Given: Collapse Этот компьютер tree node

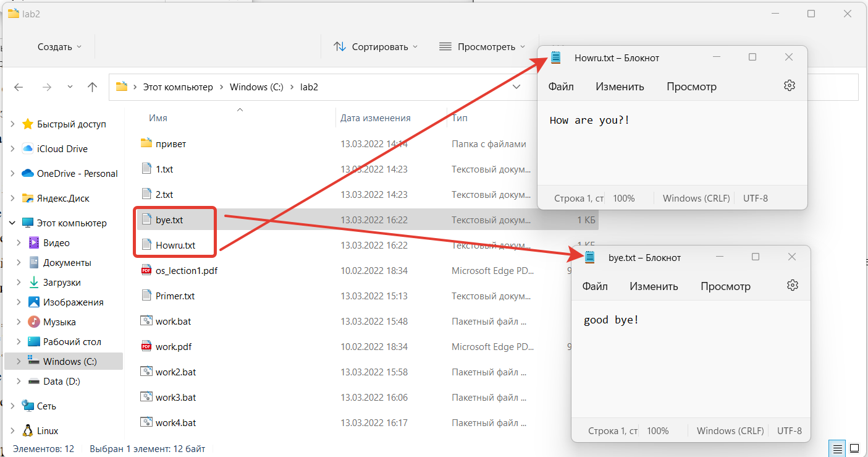Looking at the screenshot, I should click(x=12, y=223).
